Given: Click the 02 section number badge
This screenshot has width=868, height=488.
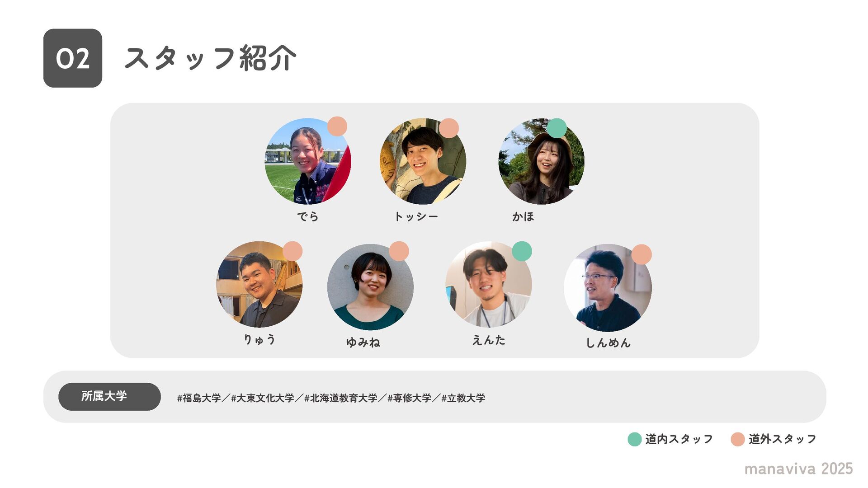Looking at the screenshot, I should pyautogui.click(x=73, y=58).
